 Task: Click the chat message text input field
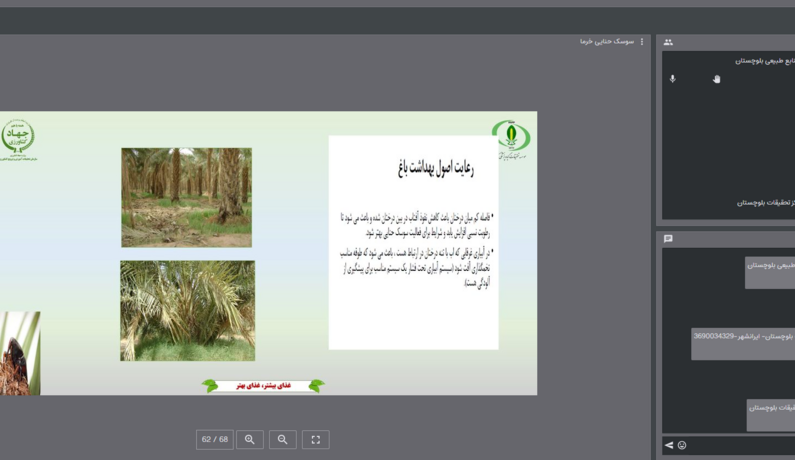(742, 445)
